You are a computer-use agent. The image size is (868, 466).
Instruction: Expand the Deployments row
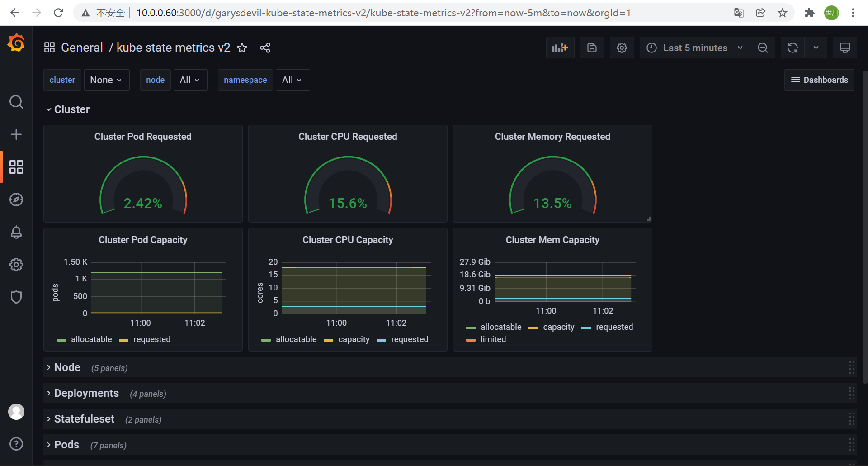pyautogui.click(x=83, y=393)
